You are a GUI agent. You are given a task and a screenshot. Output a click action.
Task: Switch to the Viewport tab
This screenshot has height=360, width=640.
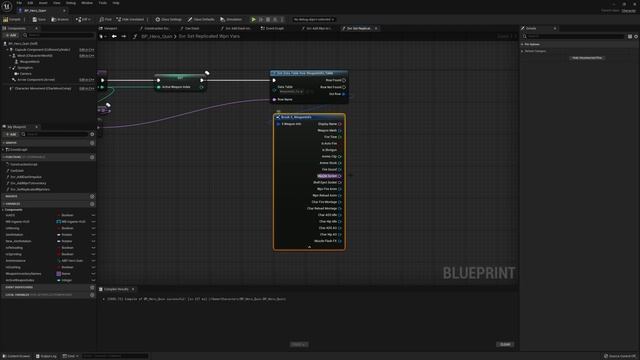click(109, 28)
